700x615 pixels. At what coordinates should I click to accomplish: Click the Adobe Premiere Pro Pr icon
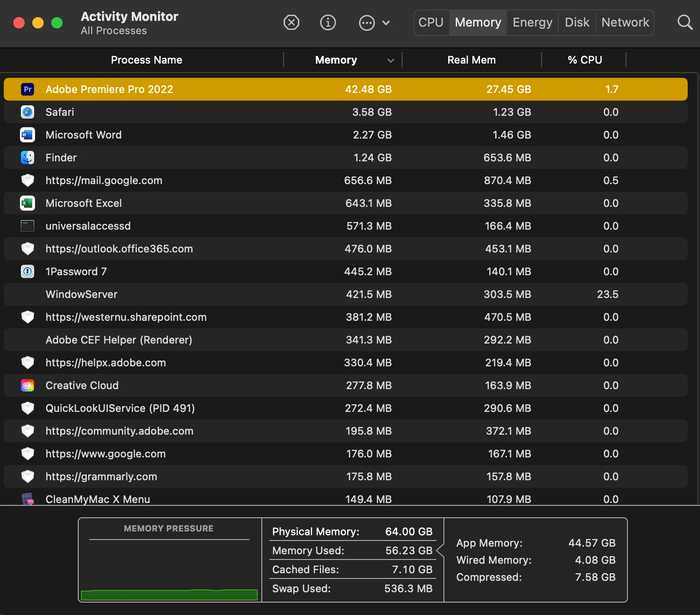click(x=28, y=89)
